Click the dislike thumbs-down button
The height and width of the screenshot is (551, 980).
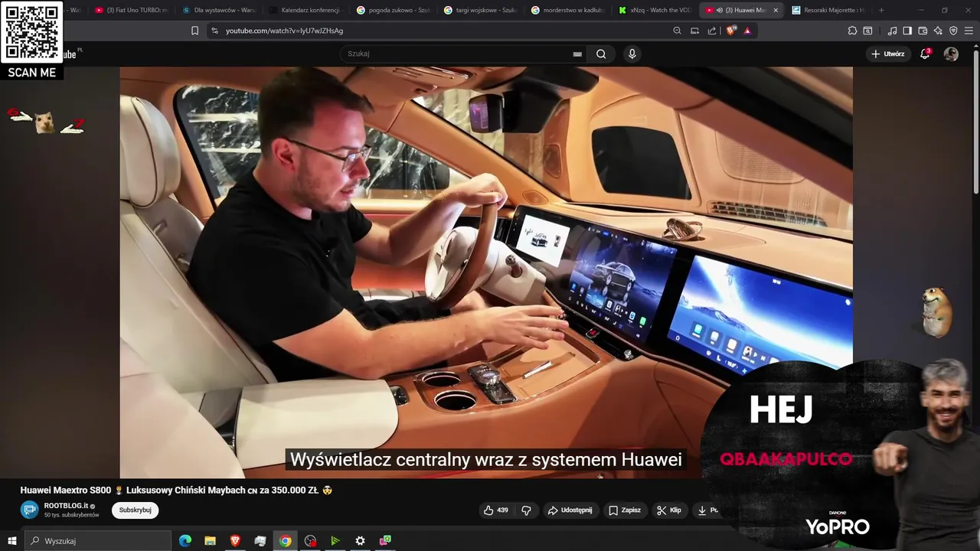[x=526, y=510]
